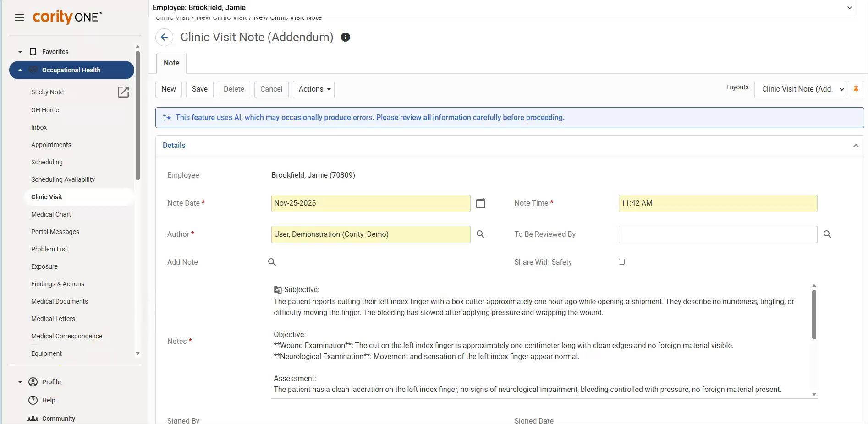
Task: Open the Actions dropdown
Action: [313, 89]
